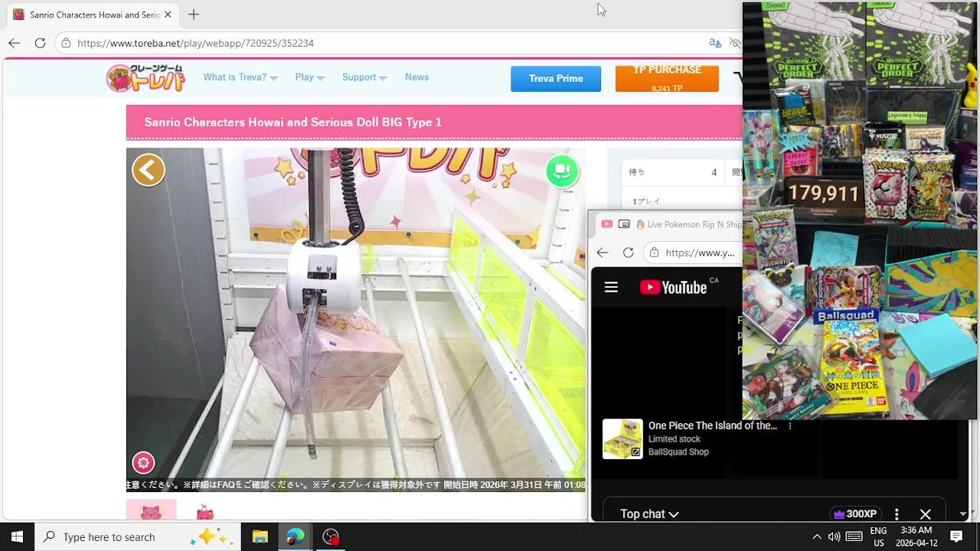This screenshot has width=980, height=551.
Task: Select the pink cat prize thumbnail
Action: (x=151, y=510)
